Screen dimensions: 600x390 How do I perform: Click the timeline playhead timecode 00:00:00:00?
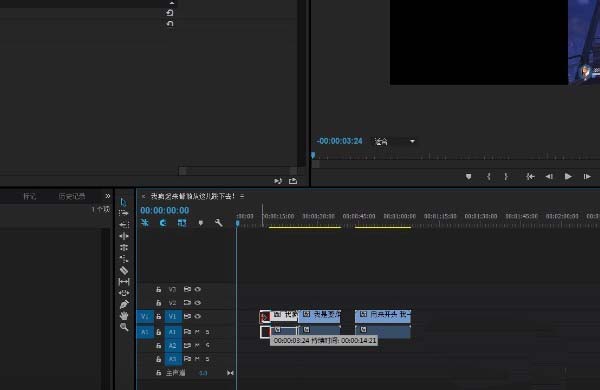point(165,211)
